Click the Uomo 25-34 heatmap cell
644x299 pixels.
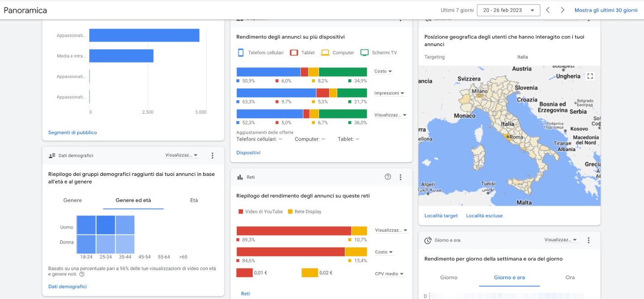106,225
